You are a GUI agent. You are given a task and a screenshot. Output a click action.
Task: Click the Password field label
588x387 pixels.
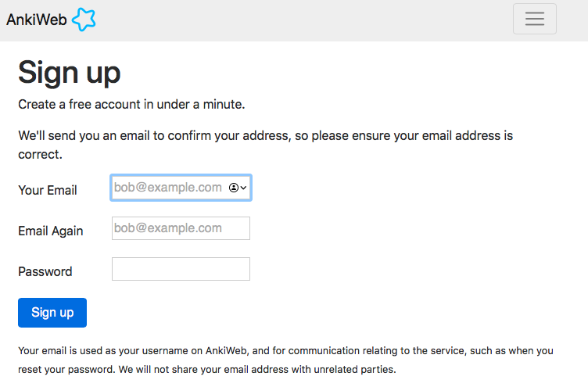tap(45, 271)
